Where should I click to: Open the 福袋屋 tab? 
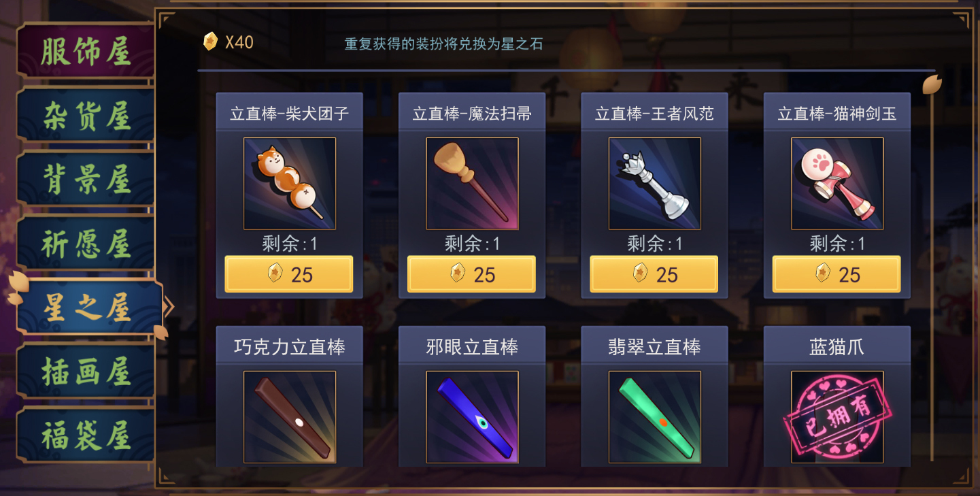(86, 436)
